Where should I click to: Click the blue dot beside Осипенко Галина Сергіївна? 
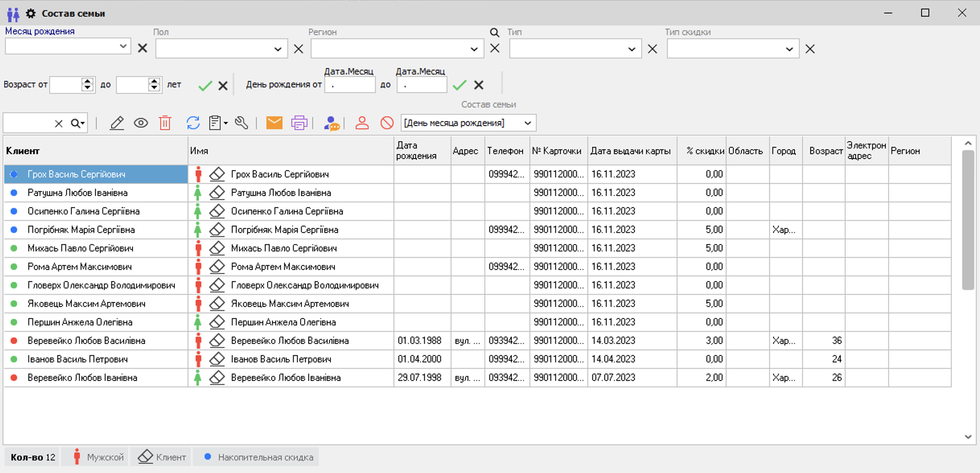pos(14,211)
